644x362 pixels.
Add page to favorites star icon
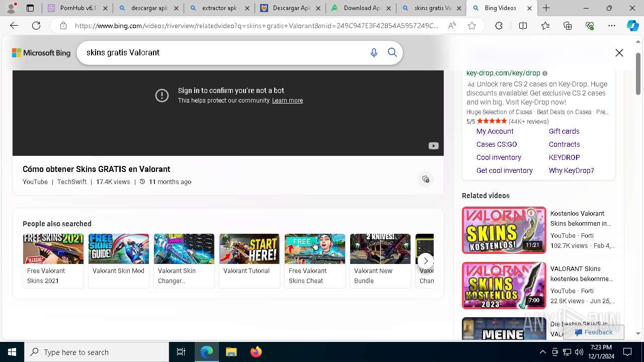(x=472, y=26)
